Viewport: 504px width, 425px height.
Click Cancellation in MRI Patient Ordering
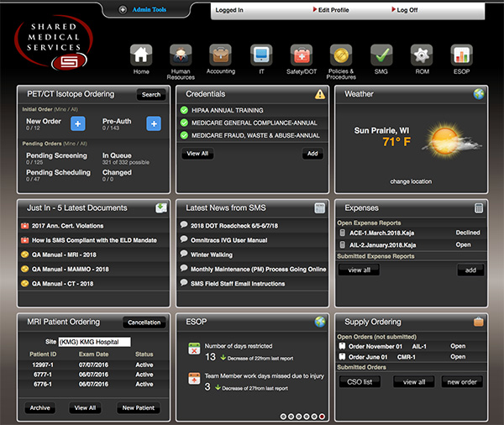point(144,323)
